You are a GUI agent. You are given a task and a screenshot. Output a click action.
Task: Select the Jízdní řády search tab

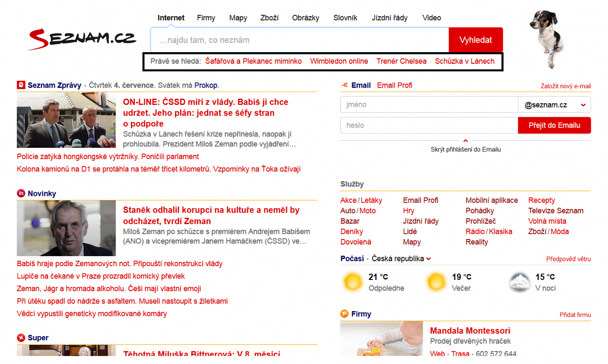click(x=389, y=18)
